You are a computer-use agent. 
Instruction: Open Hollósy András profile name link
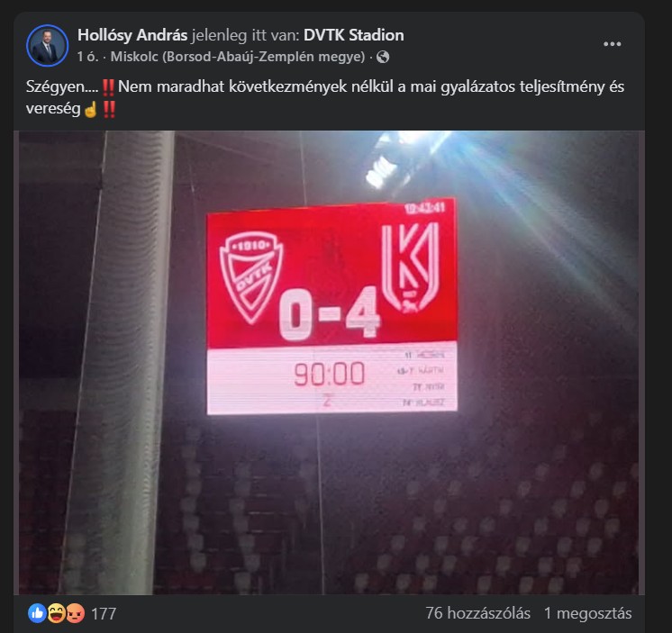(132, 35)
